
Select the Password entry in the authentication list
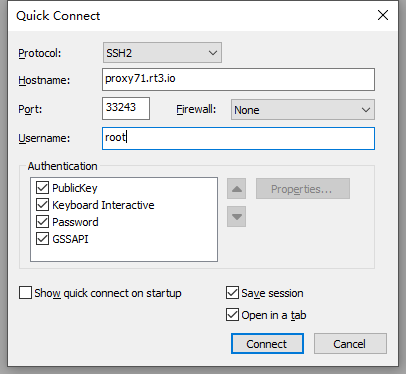[75, 222]
